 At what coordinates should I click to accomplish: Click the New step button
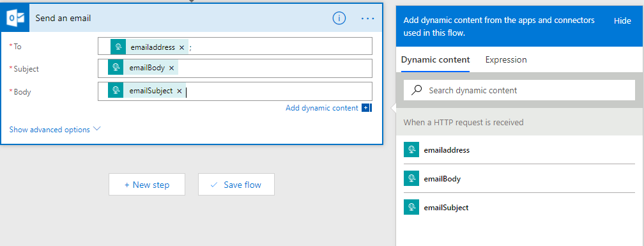[147, 185]
